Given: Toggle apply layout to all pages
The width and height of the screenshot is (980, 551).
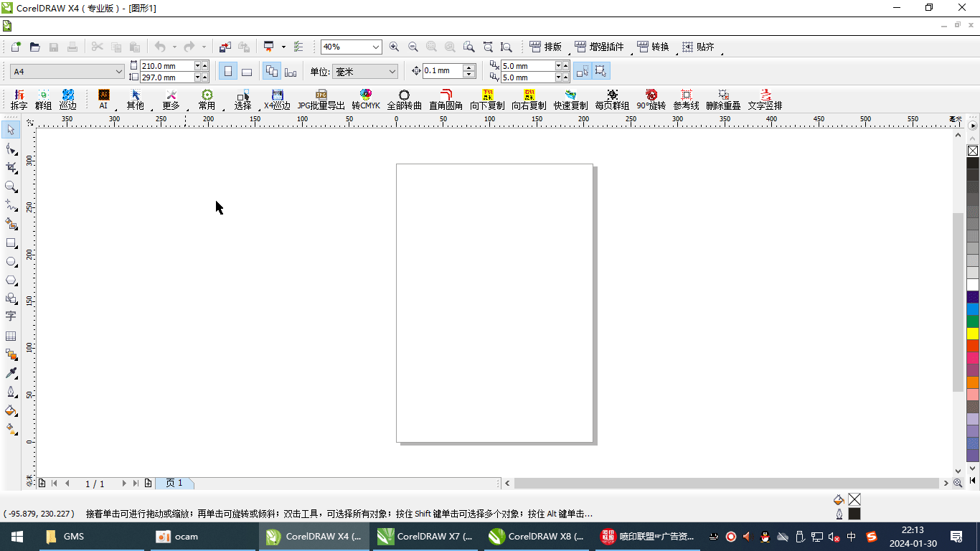Looking at the screenshot, I should point(271,72).
